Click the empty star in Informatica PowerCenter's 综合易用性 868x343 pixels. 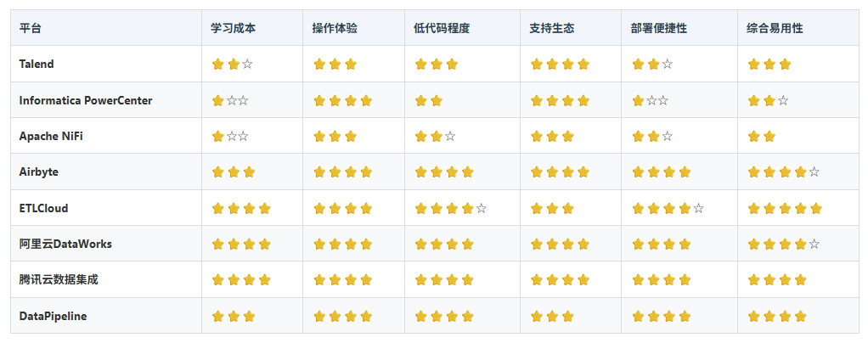point(783,101)
